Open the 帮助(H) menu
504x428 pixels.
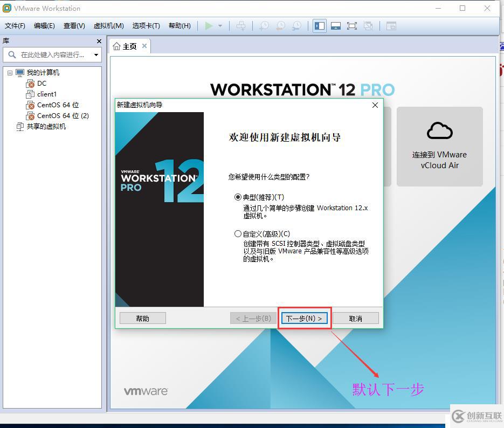(179, 26)
